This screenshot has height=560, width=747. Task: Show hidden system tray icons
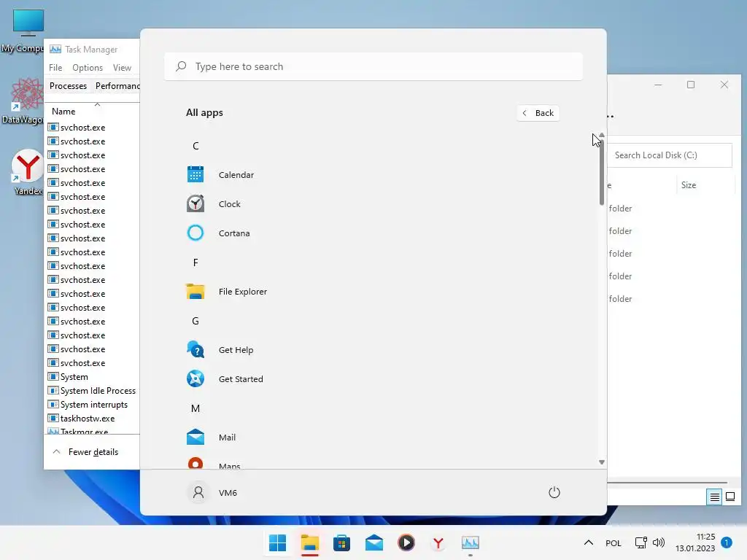coord(589,542)
